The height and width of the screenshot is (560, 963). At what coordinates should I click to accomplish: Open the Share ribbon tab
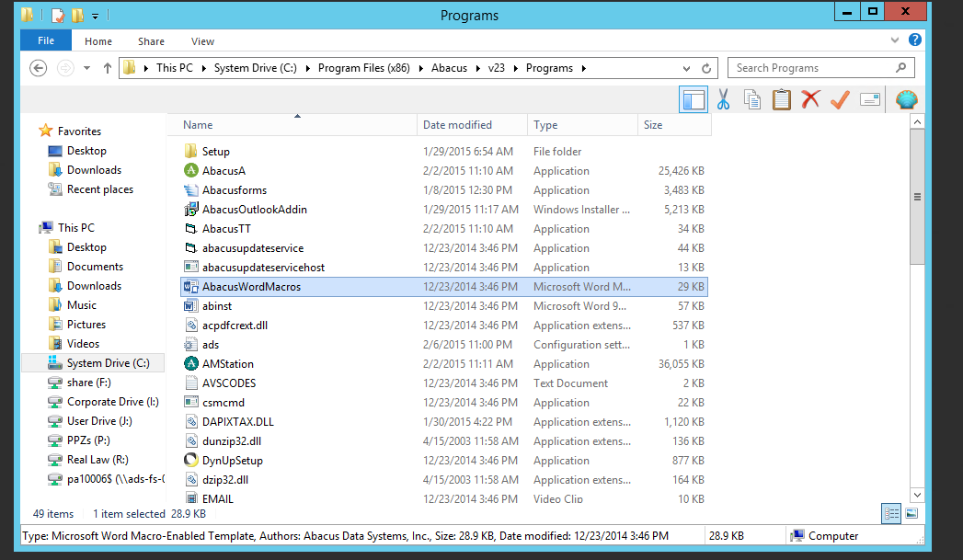[x=151, y=41]
